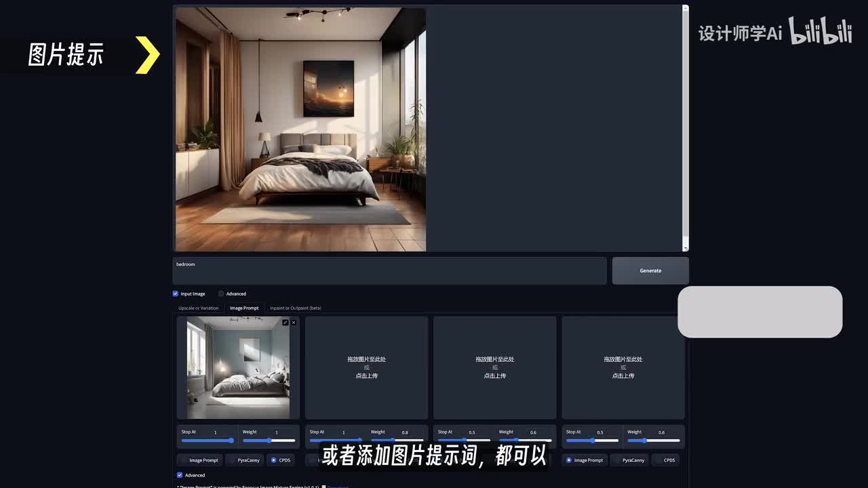Enable the Advanced checkbox next to Input Image
The height and width of the screenshot is (488, 868).
pyautogui.click(x=221, y=293)
